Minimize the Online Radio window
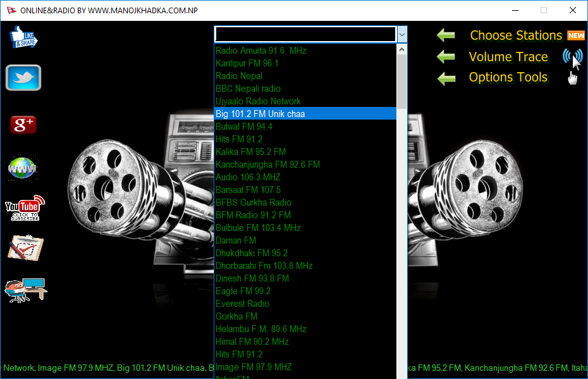 515,10
